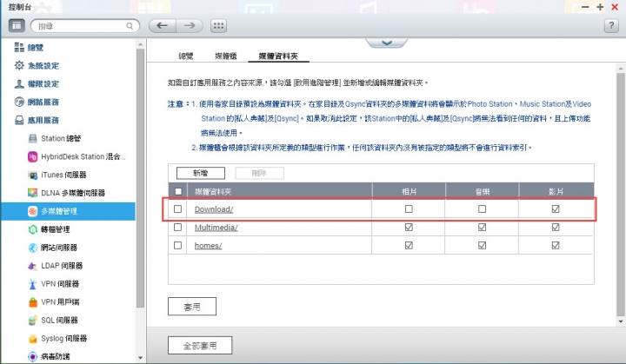
Task: Disable 影片 for the Multimedia/ folder
Action: (x=556, y=227)
